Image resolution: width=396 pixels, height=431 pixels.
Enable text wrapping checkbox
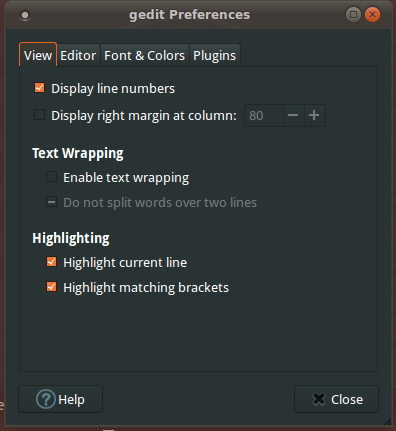(x=51, y=177)
